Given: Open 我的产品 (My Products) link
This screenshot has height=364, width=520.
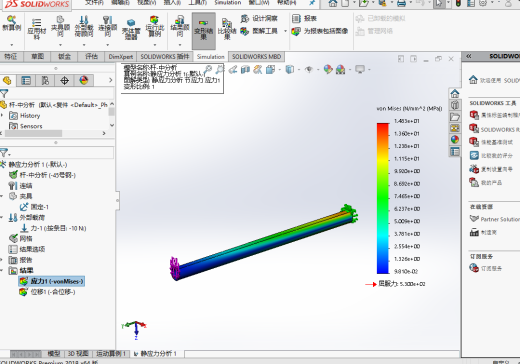Looking at the screenshot, I should tap(491, 183).
